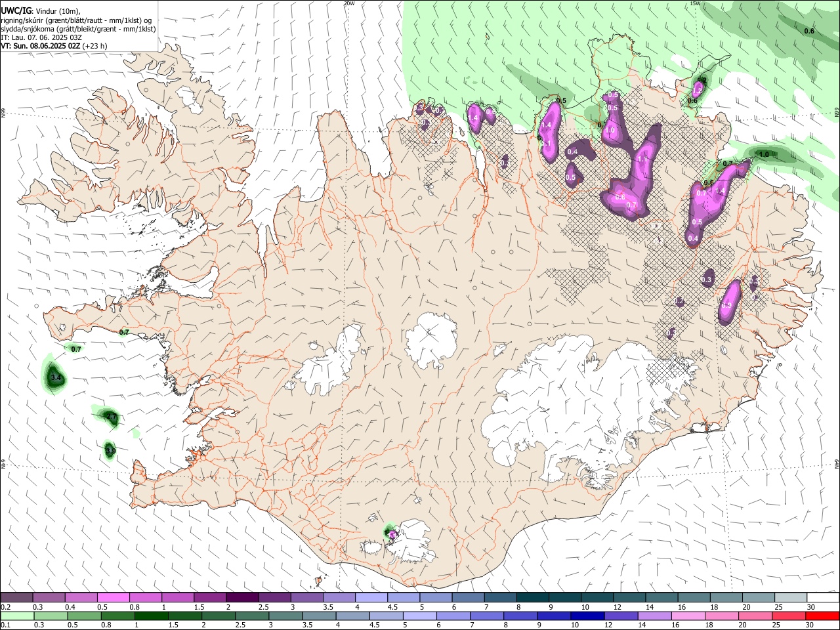Pick top-row pale gray swatch between 25 and 30
Image resolution: width=840 pixels, height=630 pixels.
pyautogui.click(x=791, y=597)
